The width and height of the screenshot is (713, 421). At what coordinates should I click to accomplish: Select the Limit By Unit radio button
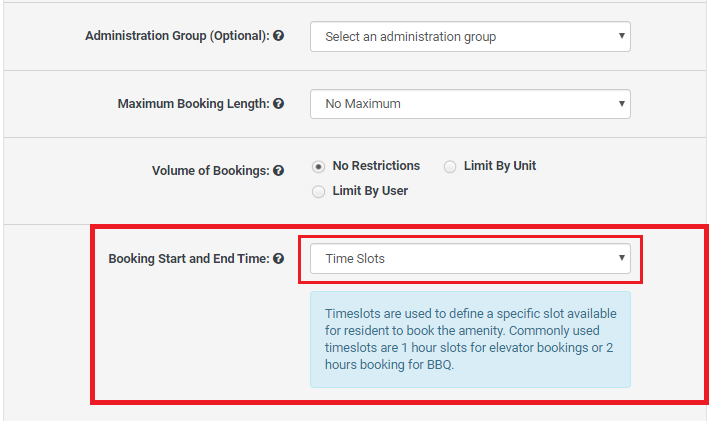450,166
